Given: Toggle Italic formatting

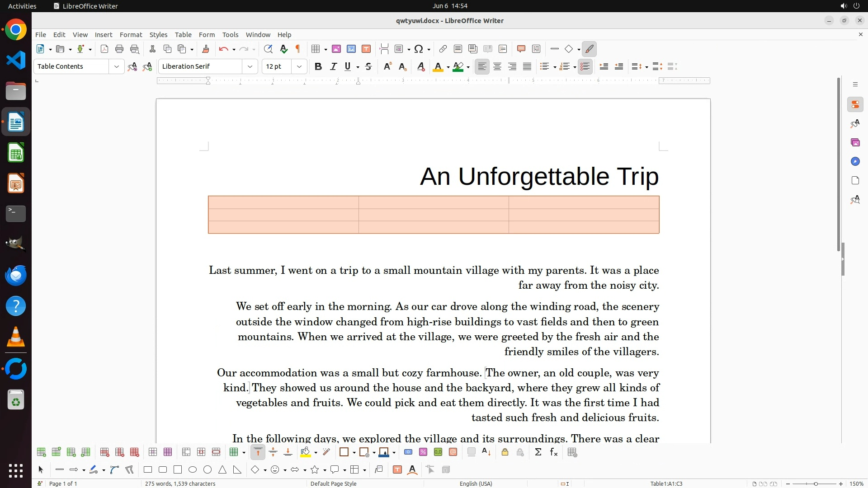Looking at the screenshot, I should click(333, 67).
